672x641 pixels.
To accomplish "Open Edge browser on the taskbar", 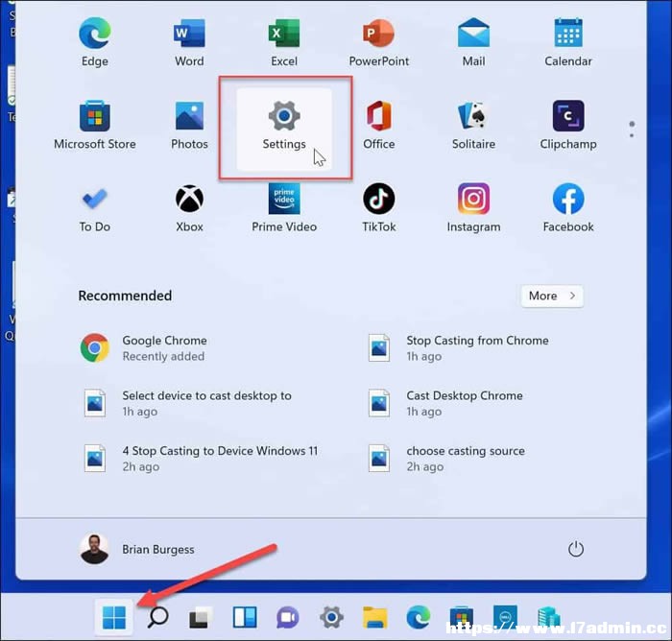I will point(419,617).
